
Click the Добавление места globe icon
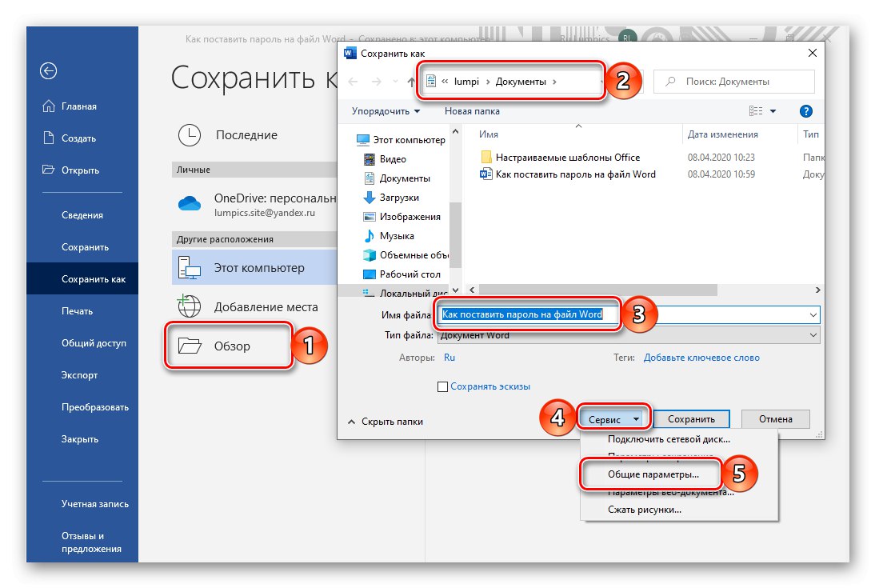tap(190, 306)
